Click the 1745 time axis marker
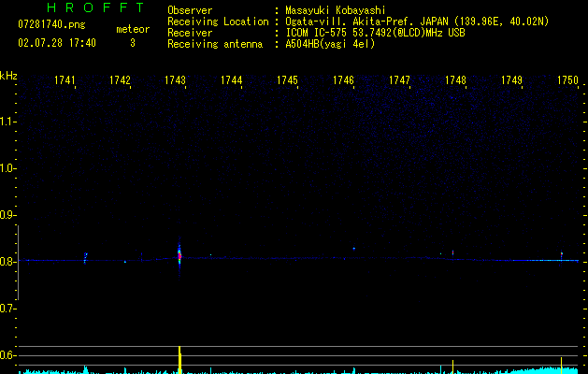This screenshot has height=374, width=588. tap(287, 80)
